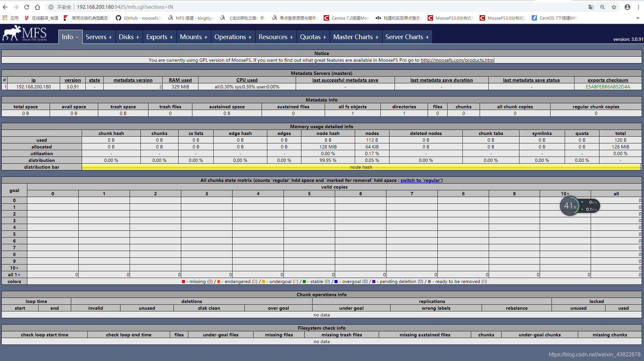Screen dimensions: 644x361
Task: Expand the Server Charts section
Action: [x=407, y=37]
